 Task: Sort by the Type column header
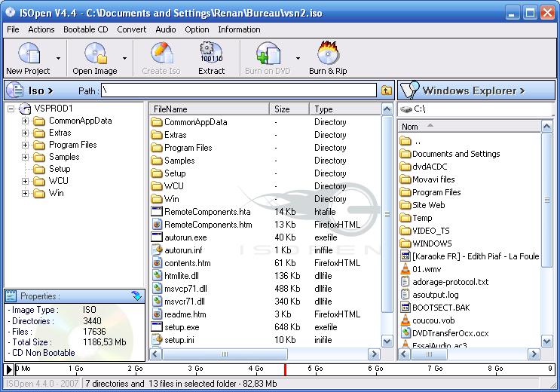click(345, 109)
